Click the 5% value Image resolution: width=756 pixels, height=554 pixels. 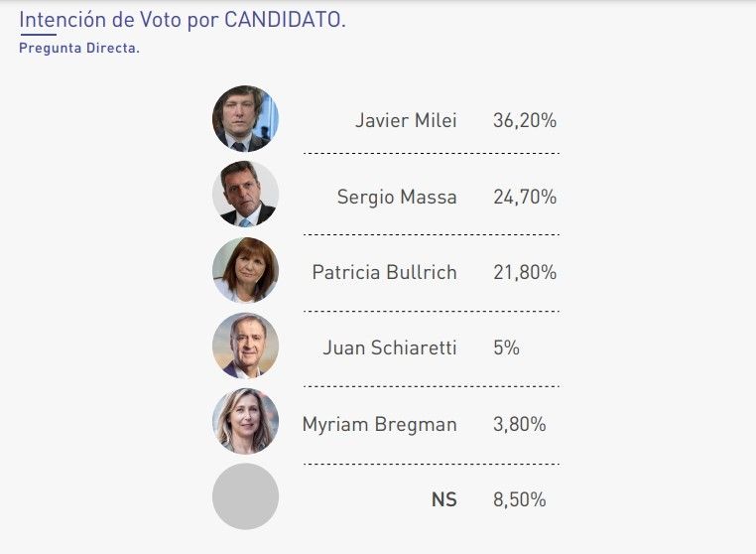coord(506,347)
